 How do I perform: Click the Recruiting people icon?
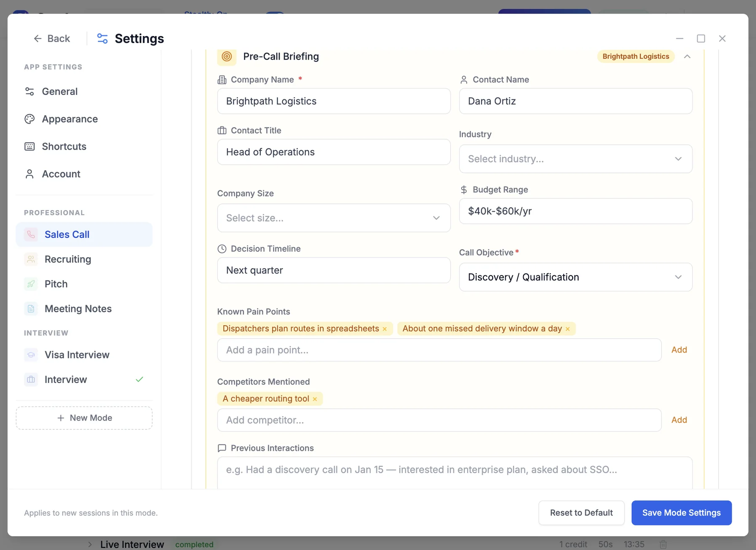[31, 259]
